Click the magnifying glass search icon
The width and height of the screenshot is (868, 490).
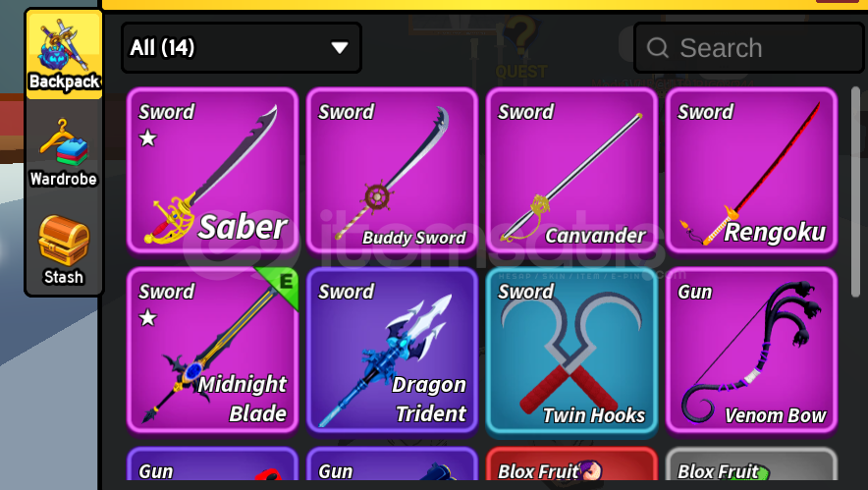coord(658,48)
